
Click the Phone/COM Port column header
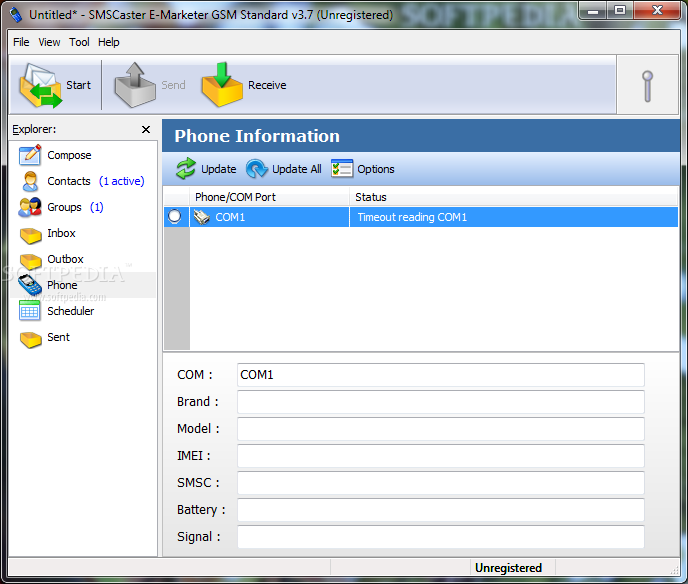pyautogui.click(x=269, y=197)
